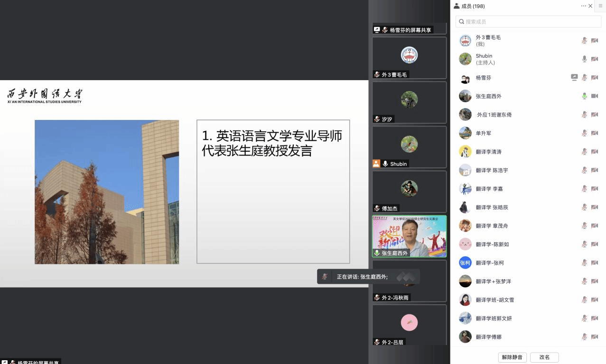Click the Doraemon avatar tile of 外3曹毛毛
The width and height of the screenshot is (606, 364).
[x=409, y=55]
